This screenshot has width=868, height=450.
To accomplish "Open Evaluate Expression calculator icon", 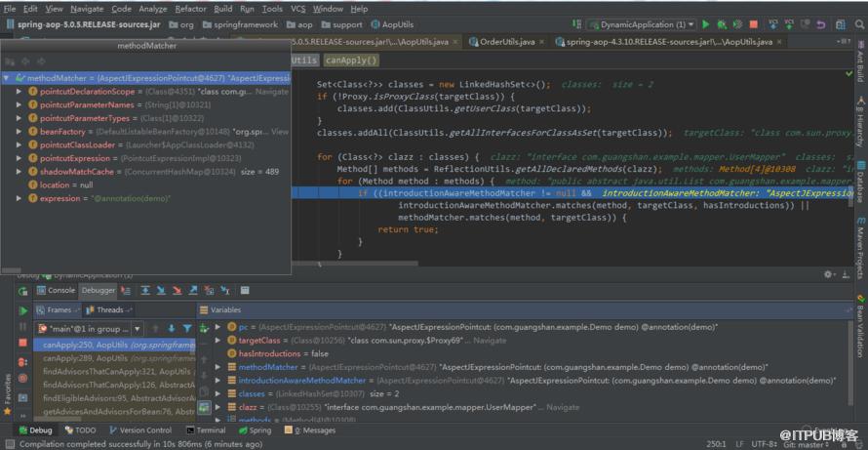I will [245, 290].
